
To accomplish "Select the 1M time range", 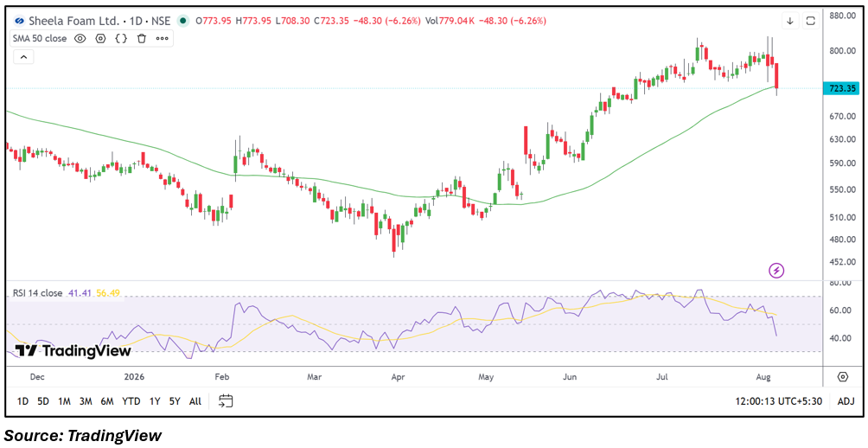I will [64, 401].
